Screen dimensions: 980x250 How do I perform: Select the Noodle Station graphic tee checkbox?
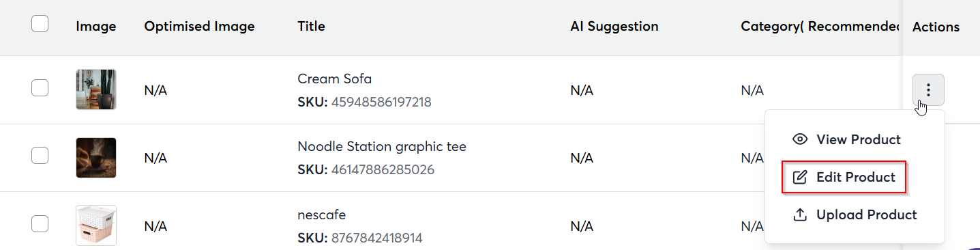click(x=40, y=155)
